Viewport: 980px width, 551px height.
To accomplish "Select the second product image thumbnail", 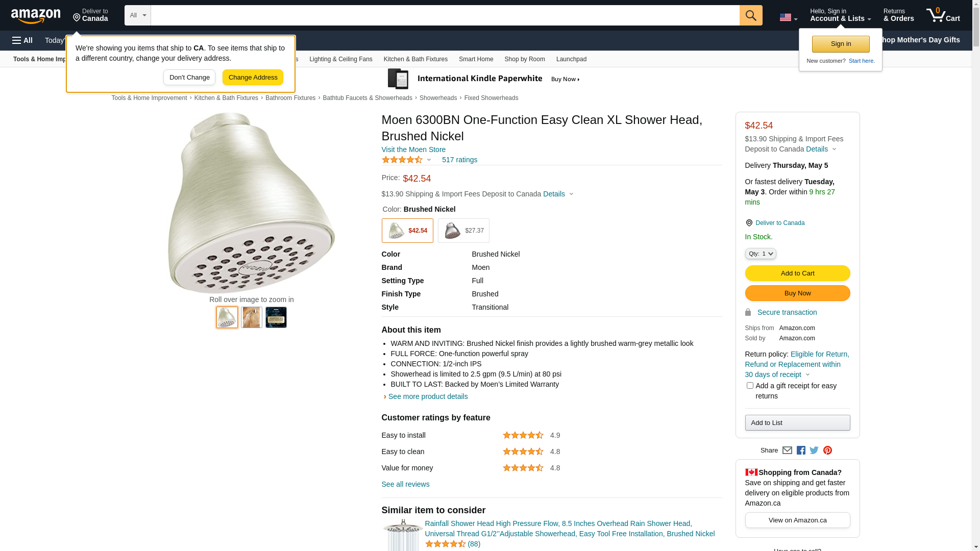I will 252,317.
